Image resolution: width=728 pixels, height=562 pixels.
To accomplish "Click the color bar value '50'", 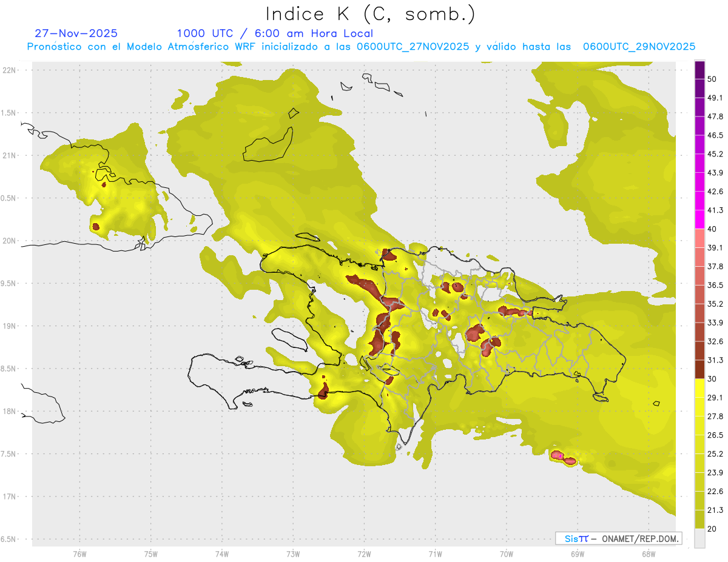I will [x=713, y=79].
